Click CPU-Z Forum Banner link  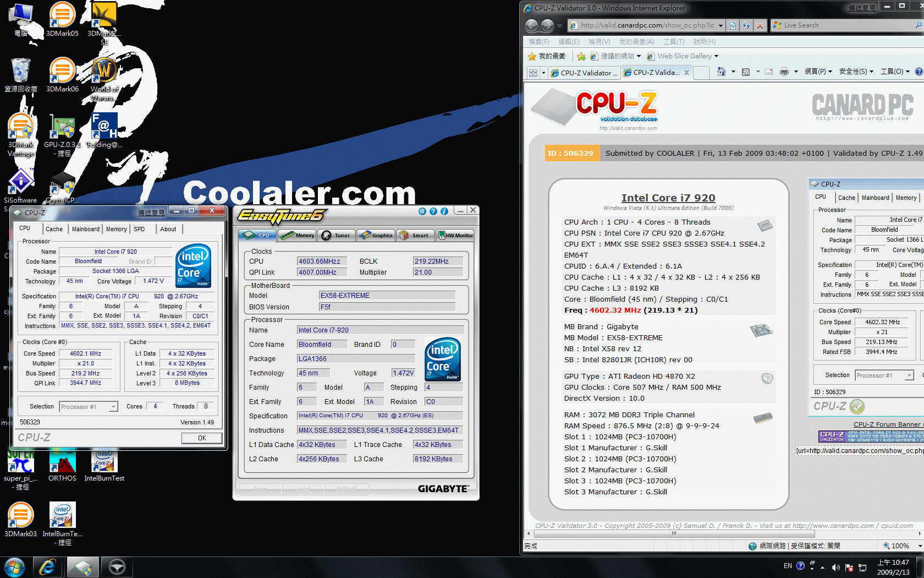tap(887, 424)
